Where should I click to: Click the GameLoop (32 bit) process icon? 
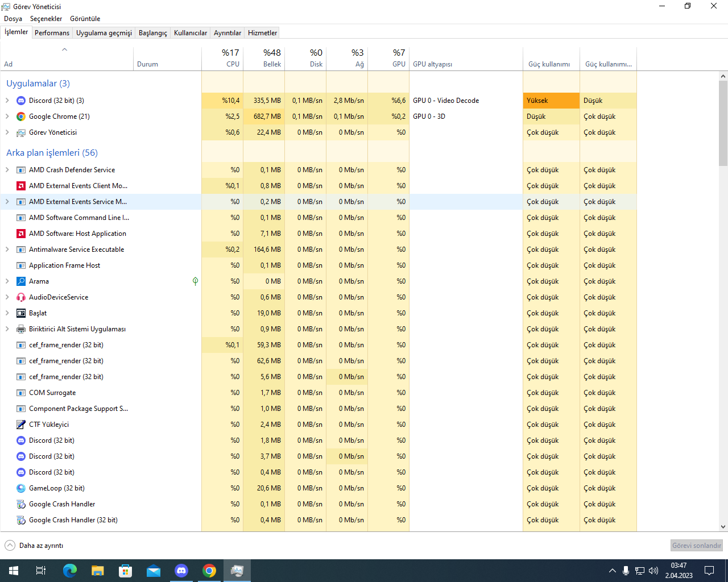[x=21, y=488]
